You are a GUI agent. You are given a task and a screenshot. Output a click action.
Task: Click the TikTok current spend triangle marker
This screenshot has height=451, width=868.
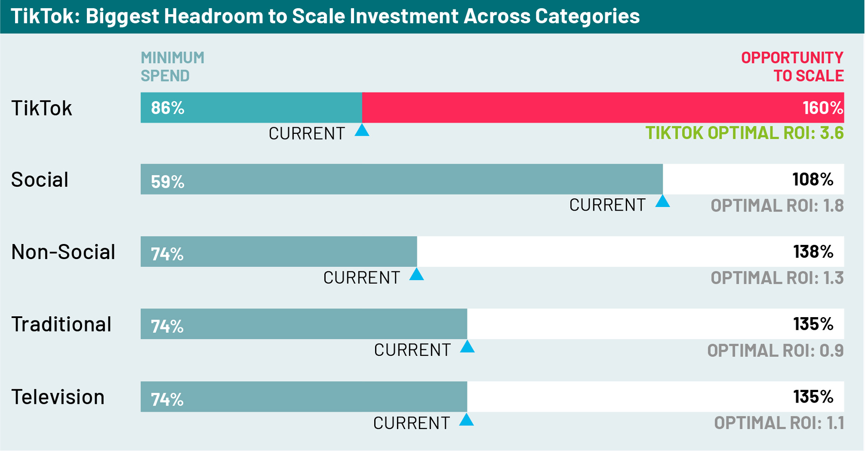point(362,131)
